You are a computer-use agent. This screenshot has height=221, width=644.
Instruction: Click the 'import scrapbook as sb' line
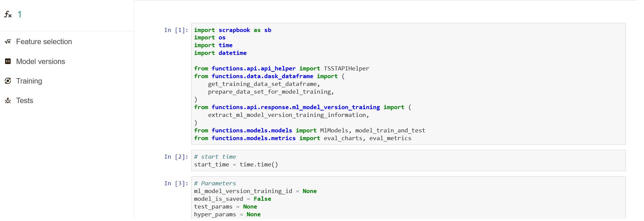232,30
